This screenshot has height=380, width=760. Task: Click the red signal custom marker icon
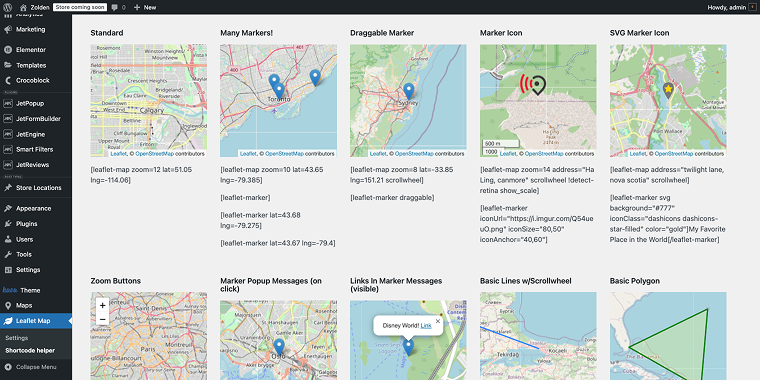coord(533,84)
